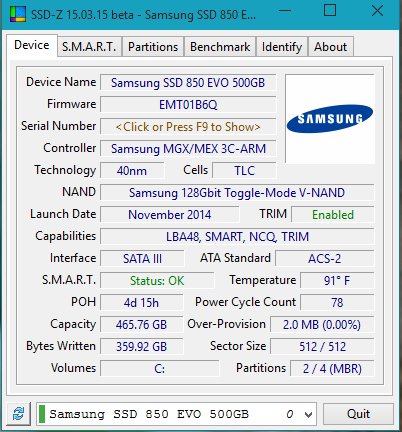Click the Device Name field value
The image size is (402, 432).
(188, 83)
